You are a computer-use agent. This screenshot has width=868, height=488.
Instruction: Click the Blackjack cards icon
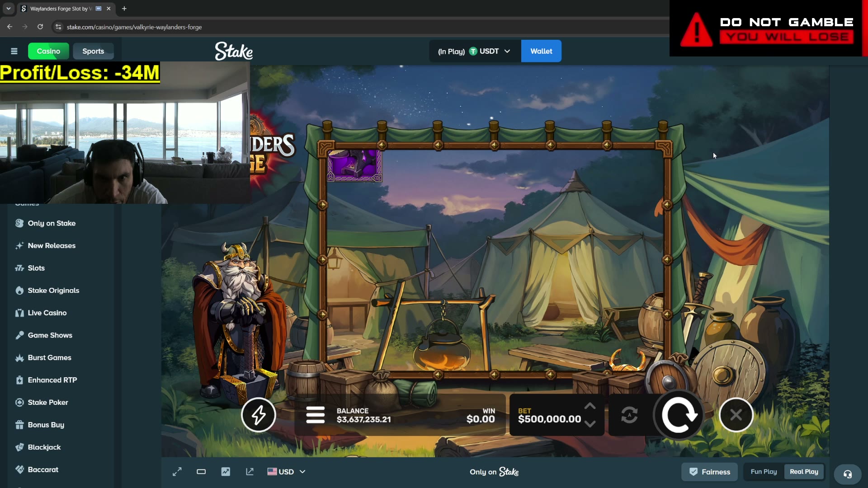pos(19,447)
